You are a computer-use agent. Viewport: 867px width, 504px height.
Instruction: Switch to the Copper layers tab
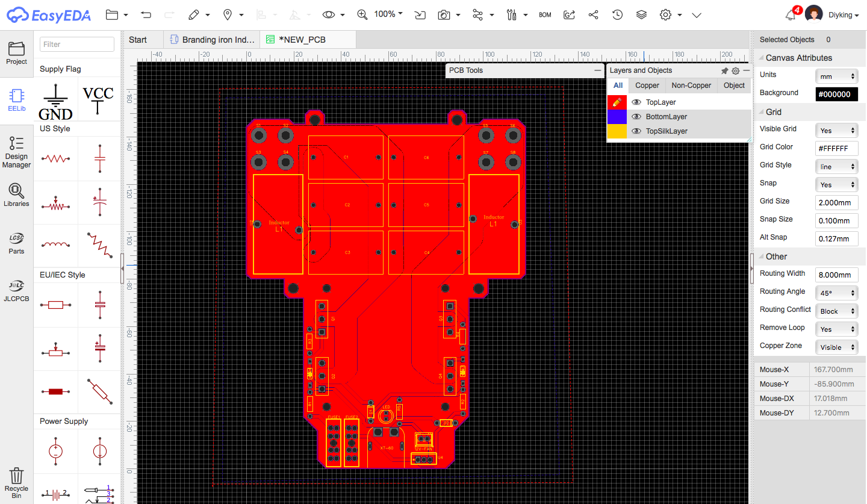click(x=647, y=85)
